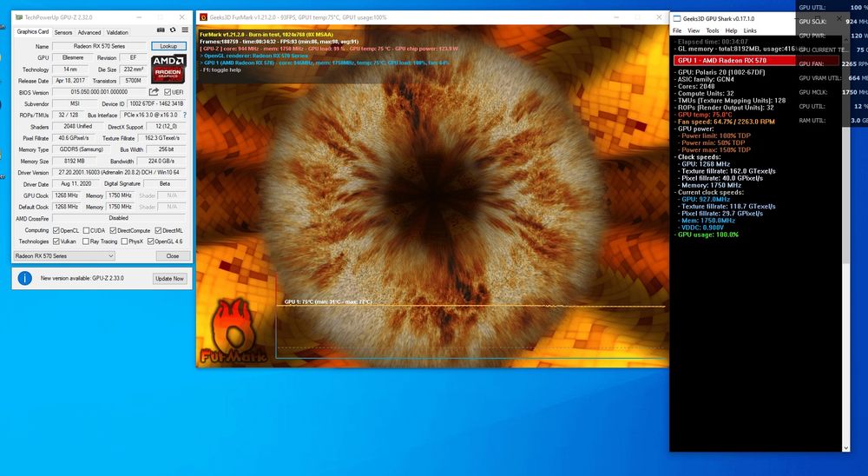Click the Power limit 100% TDP line
The height and width of the screenshot is (476, 868).
coord(716,136)
